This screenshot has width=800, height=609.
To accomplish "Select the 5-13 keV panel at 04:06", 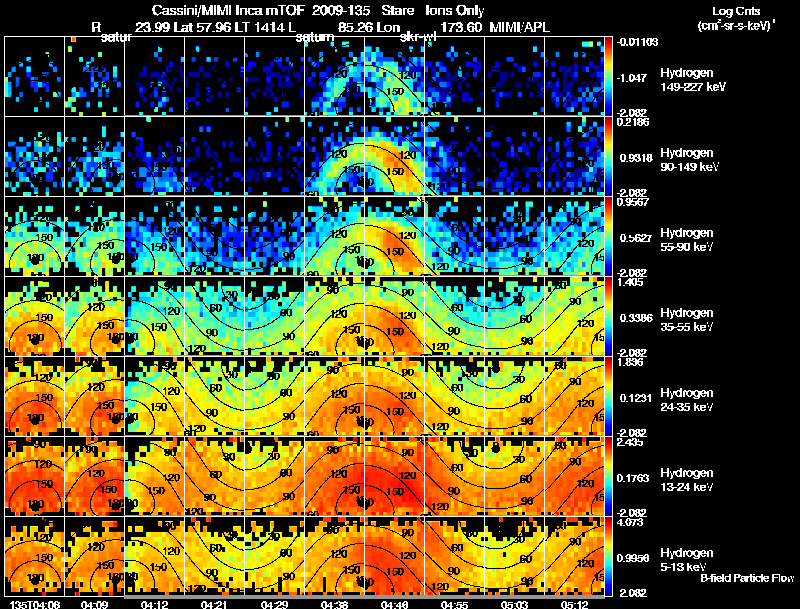I will (35, 557).
